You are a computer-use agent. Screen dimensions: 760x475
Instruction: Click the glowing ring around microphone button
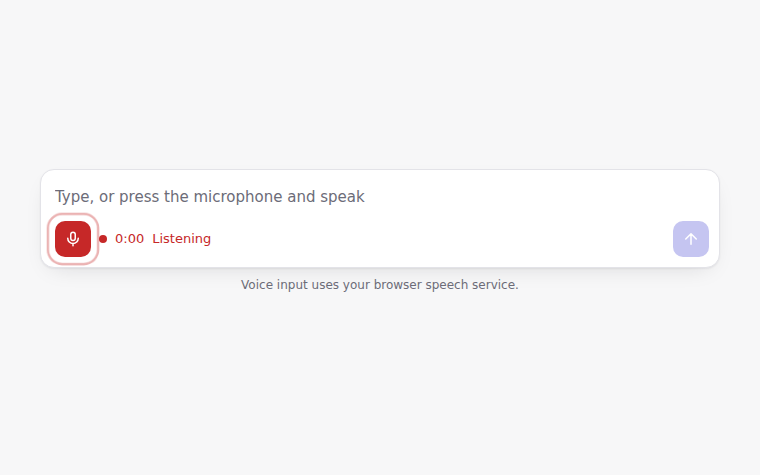pos(73,216)
